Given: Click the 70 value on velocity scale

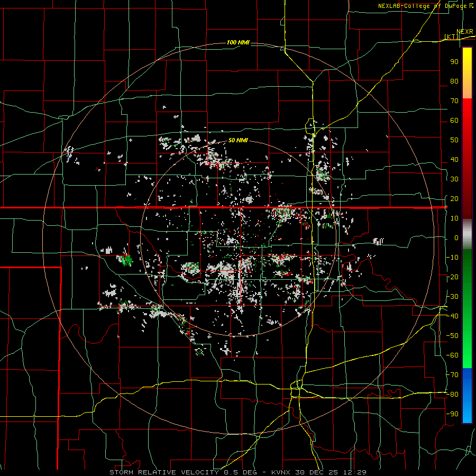Looking at the screenshot, I should pos(454,101).
